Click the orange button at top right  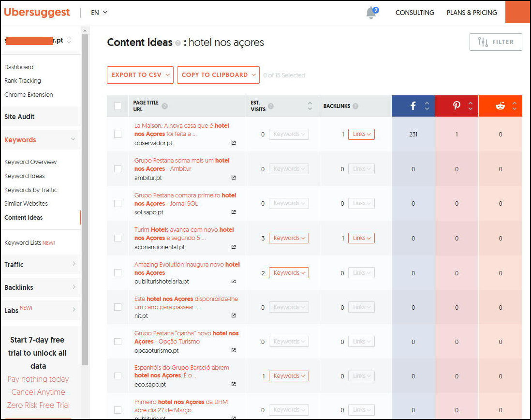pos(517,12)
